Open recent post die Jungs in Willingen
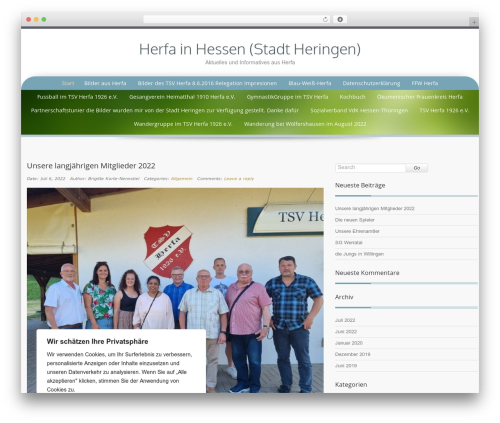Image resolution: width=500 pixels, height=423 pixels. pos(359,254)
